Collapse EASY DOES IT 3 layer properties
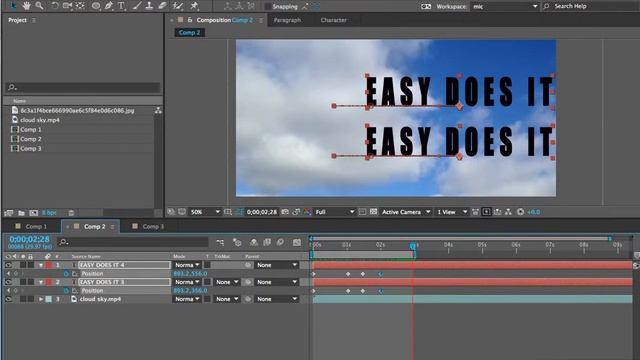The width and height of the screenshot is (640, 360). (x=41, y=282)
